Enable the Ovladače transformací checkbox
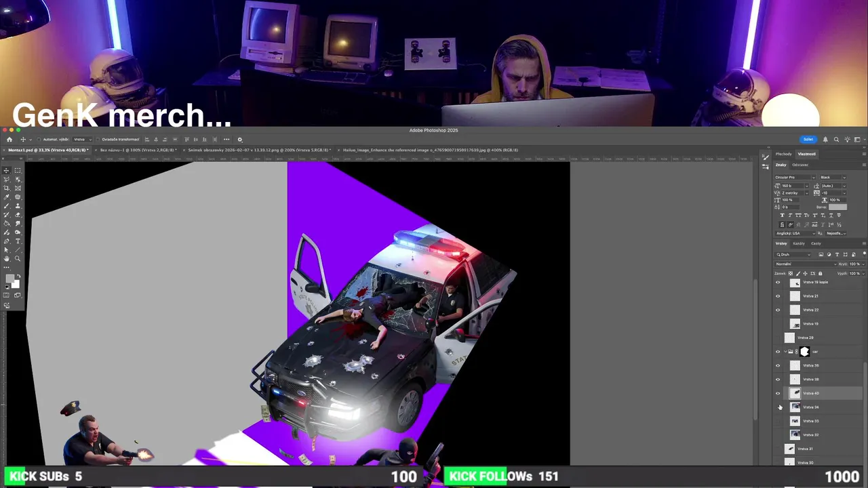This screenshot has height=488, width=868. (x=96, y=140)
